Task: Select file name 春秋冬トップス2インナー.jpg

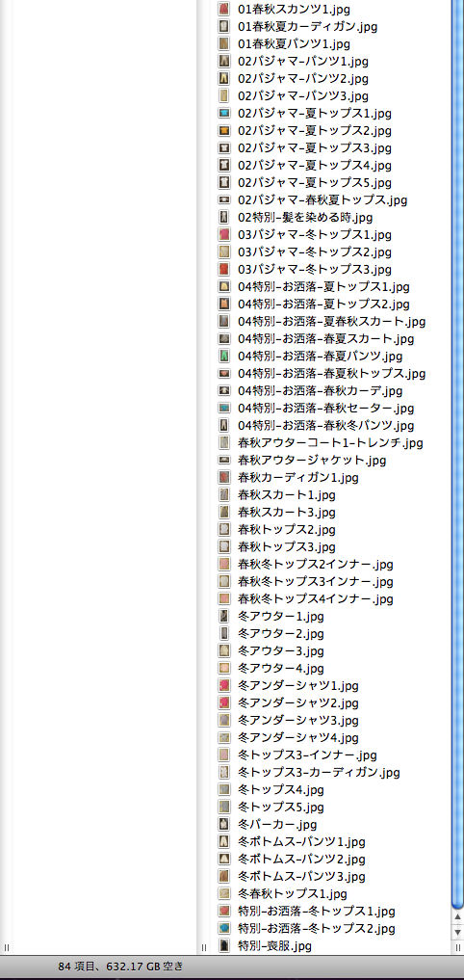Action: (316, 565)
